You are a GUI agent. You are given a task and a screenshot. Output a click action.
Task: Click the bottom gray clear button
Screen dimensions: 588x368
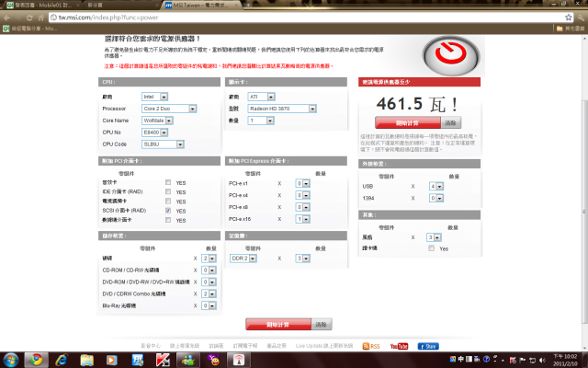[322, 325]
